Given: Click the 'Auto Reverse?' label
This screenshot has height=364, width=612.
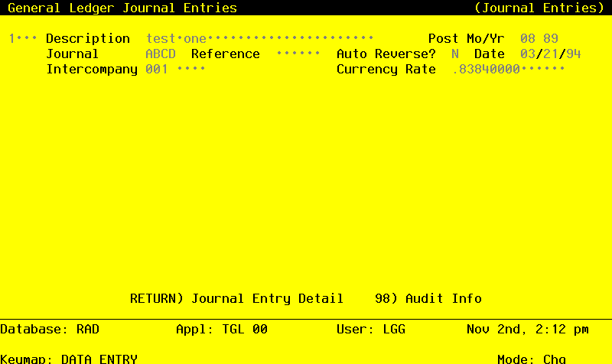Looking at the screenshot, I should click(x=386, y=54).
